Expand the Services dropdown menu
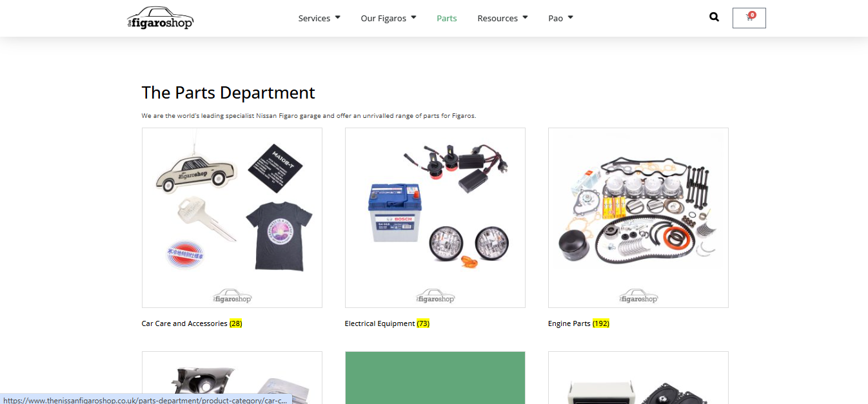868x404 pixels. point(319,18)
